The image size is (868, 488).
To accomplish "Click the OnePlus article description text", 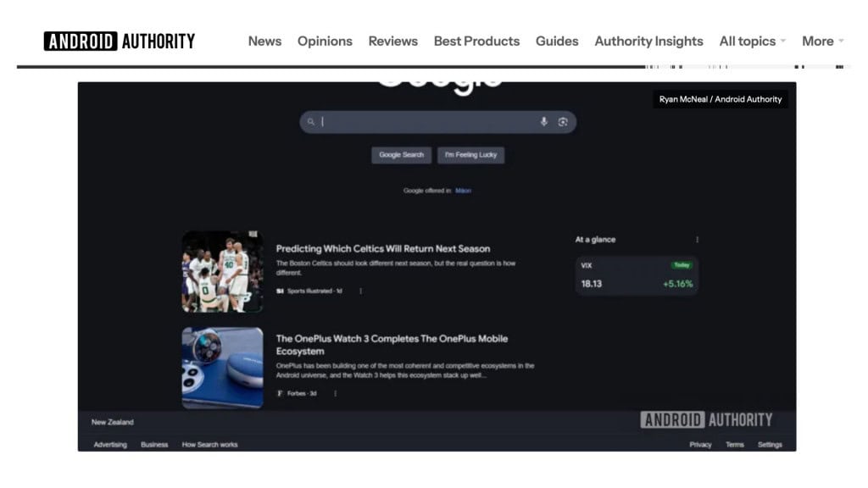I will tap(405, 370).
